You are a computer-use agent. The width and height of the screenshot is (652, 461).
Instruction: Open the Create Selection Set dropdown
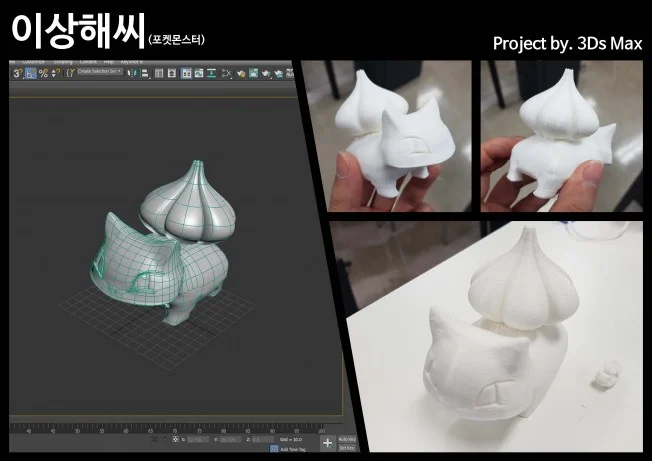98,73
